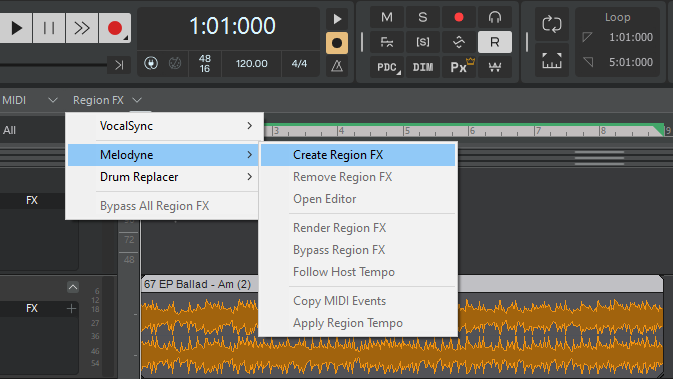The height and width of the screenshot is (379, 673).
Task: Select the Melodyne menu item
Action: 163,155
